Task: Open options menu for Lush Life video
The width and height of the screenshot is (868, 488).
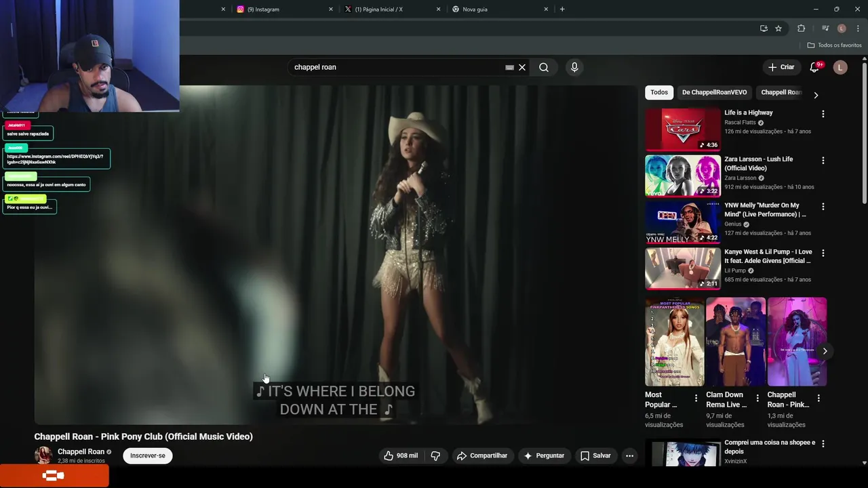Action: tap(823, 161)
